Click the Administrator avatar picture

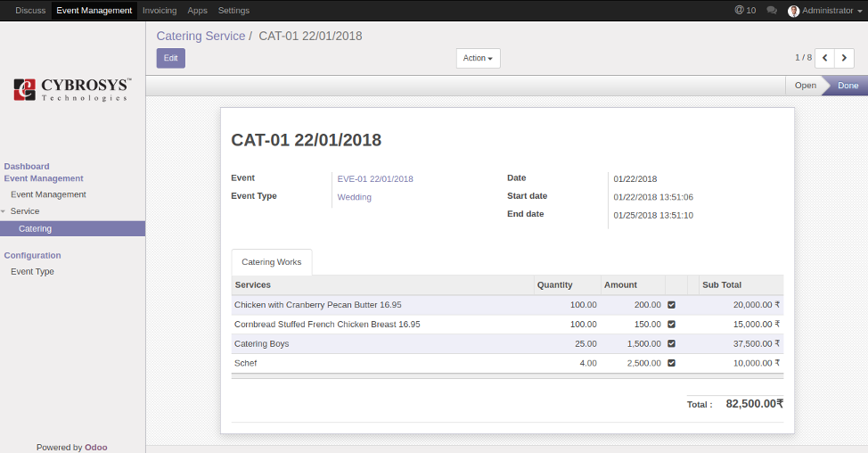point(793,11)
